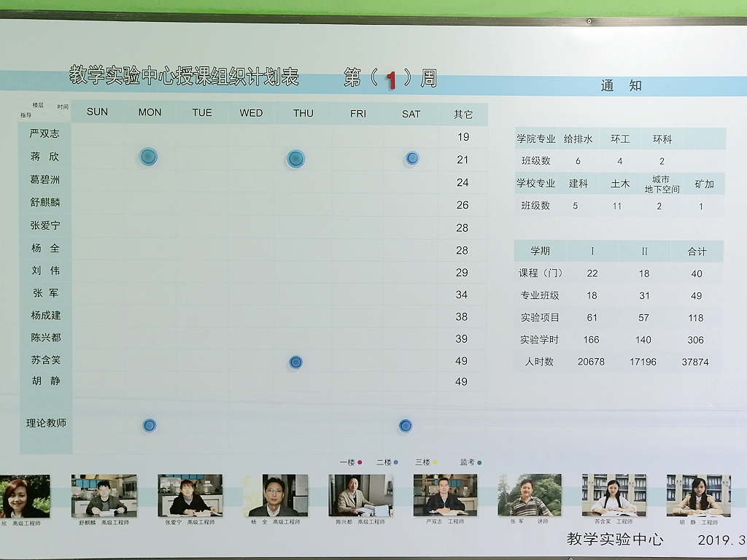Image resolution: width=747 pixels, height=560 pixels.
Task: Click the 杨全 row name in the schedule
Action: 45,248
